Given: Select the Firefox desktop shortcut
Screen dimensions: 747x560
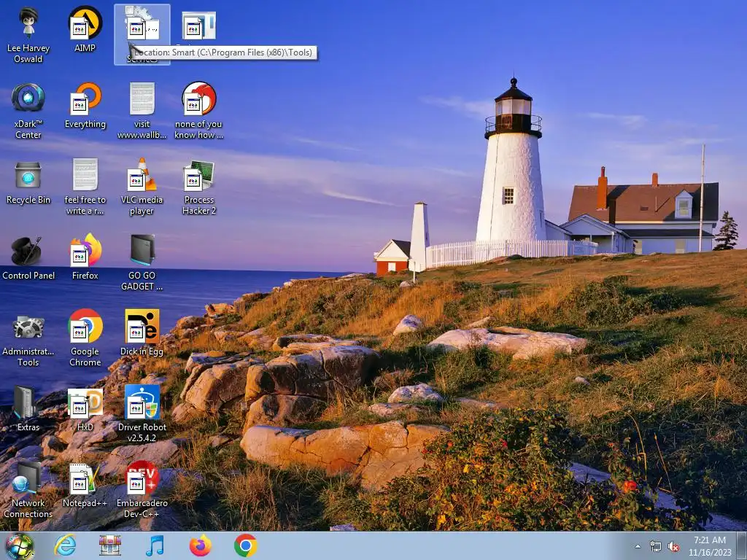Looking at the screenshot, I should (85, 256).
